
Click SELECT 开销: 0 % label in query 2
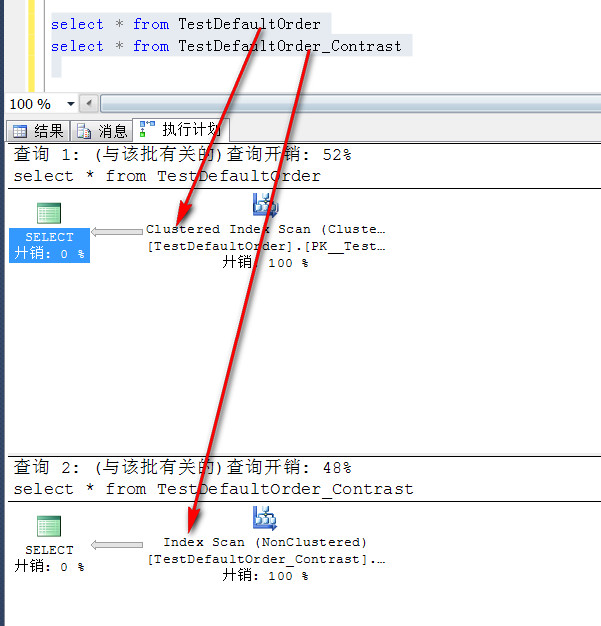[50, 558]
